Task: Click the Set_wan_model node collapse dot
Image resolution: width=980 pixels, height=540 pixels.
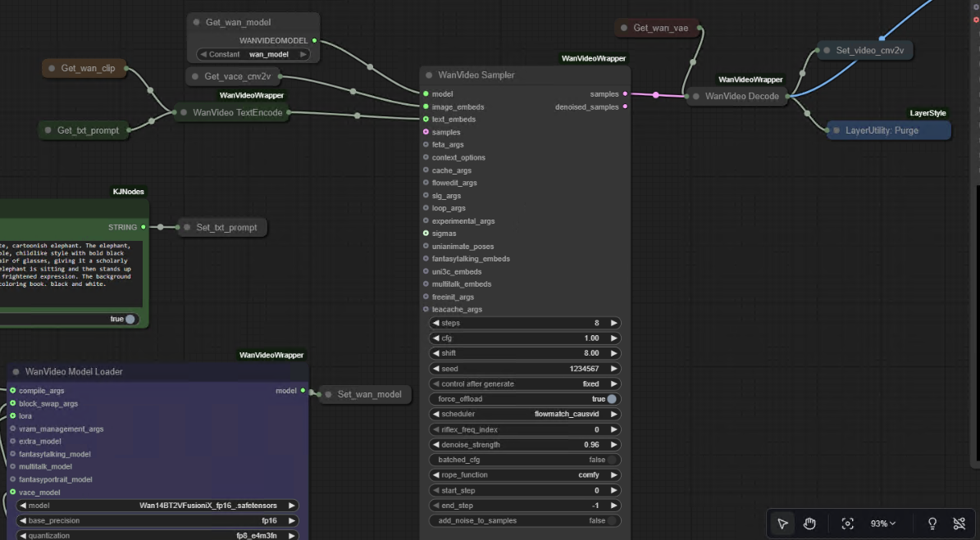Action: [328, 394]
